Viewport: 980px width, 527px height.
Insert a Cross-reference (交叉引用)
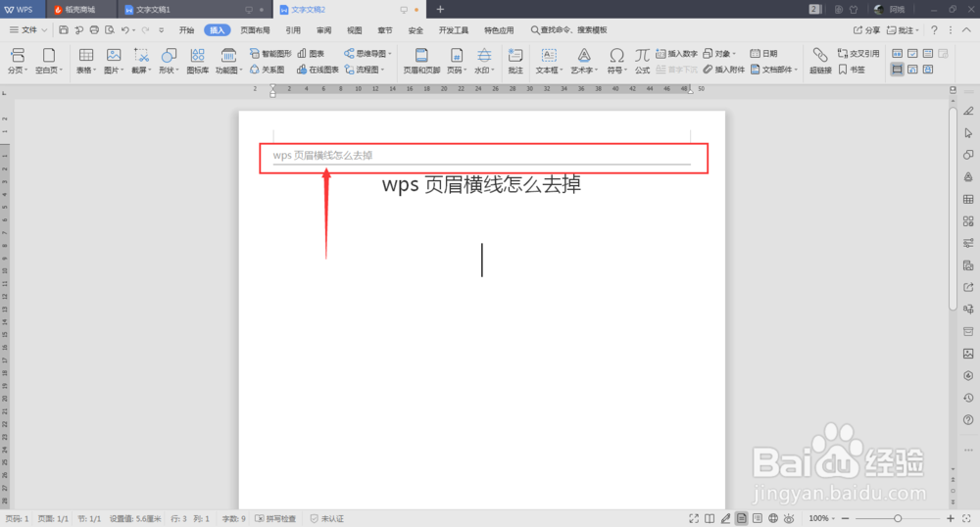click(858, 54)
